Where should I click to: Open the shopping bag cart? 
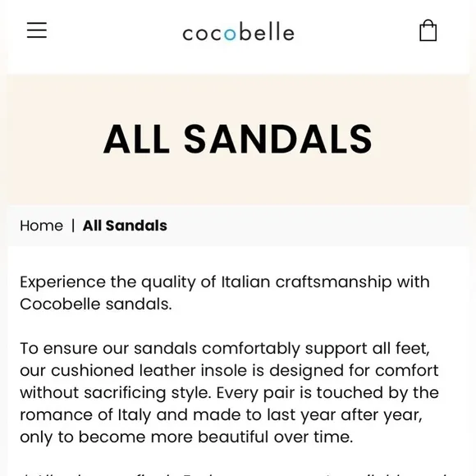click(428, 30)
